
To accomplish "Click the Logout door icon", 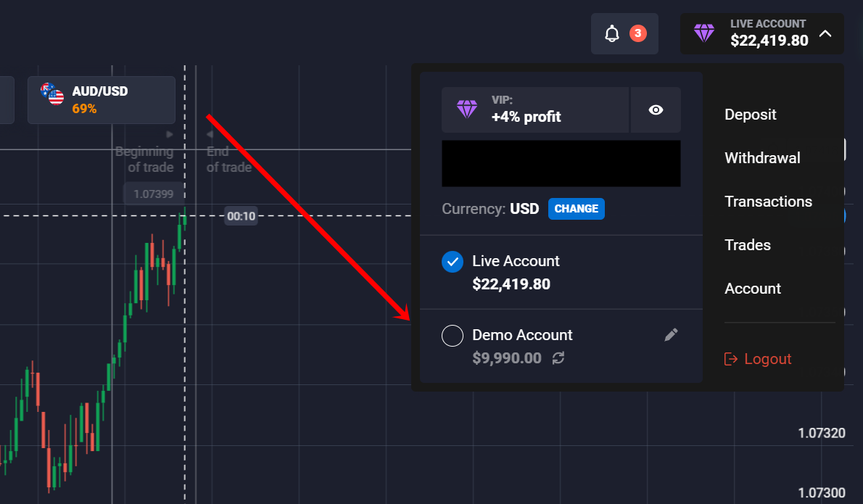I will [x=731, y=359].
